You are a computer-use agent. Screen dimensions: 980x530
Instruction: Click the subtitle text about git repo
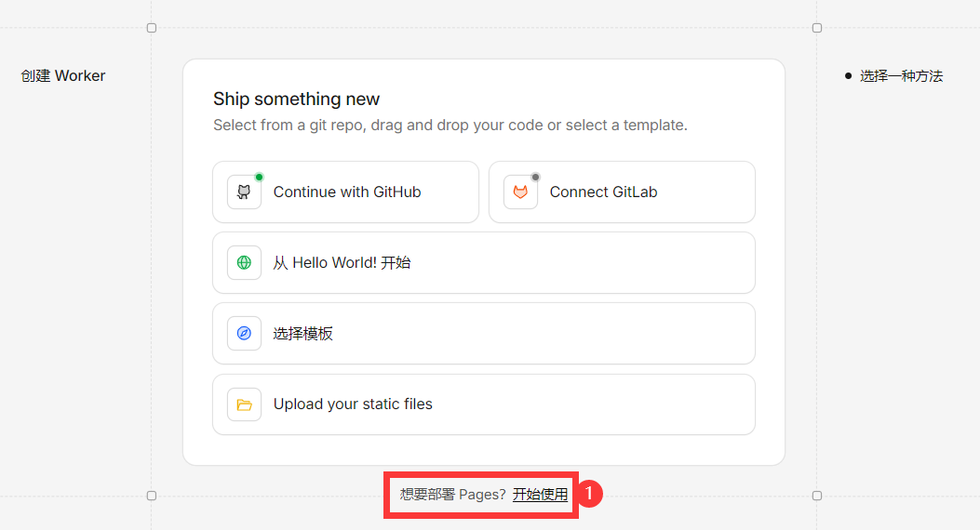[450, 125]
